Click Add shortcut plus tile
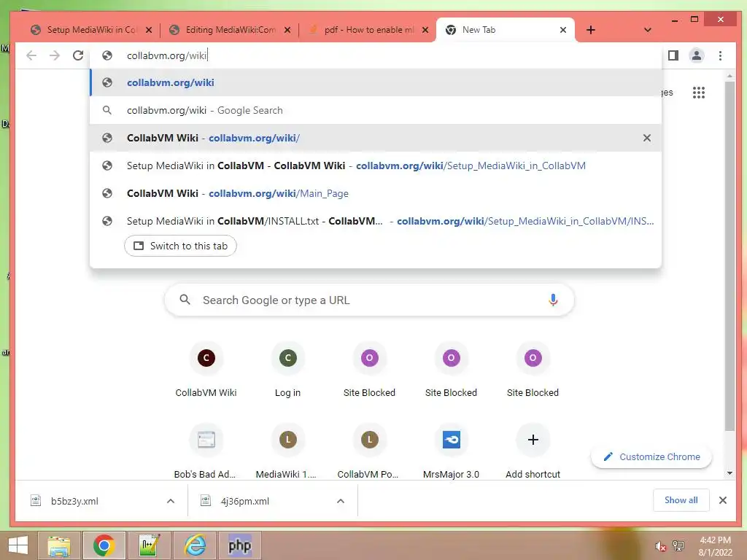The height and width of the screenshot is (560, 747). [533, 452]
